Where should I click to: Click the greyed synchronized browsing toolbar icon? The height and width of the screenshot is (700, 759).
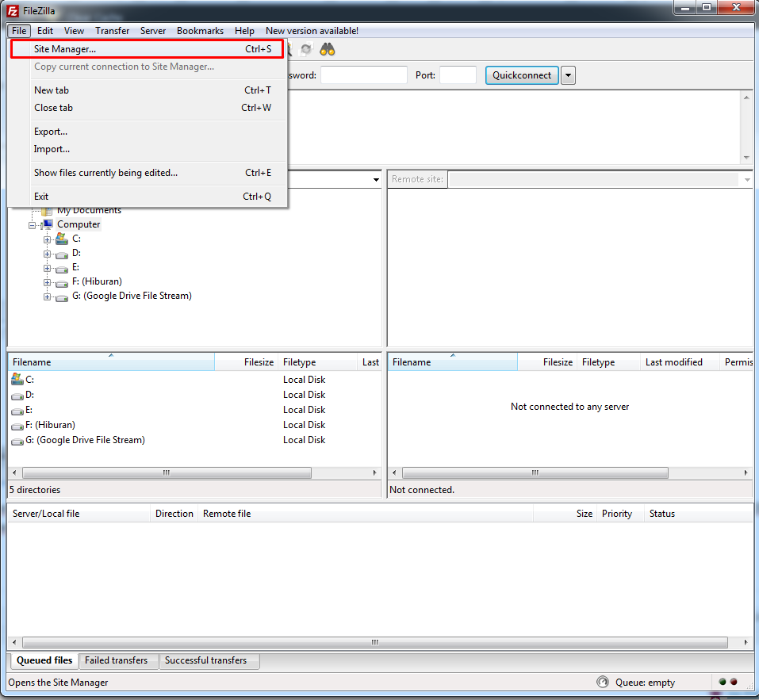coord(306,49)
